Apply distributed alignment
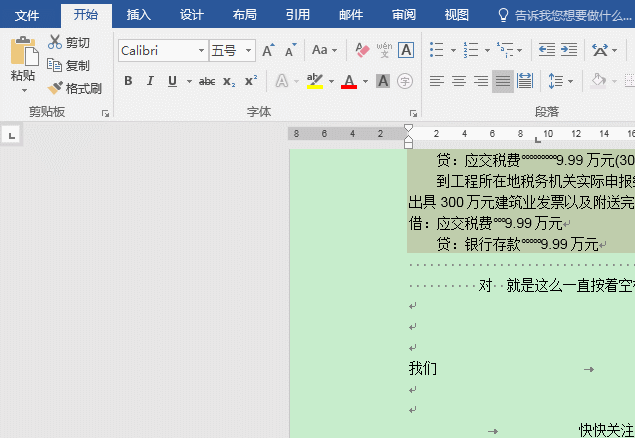Screen dimensions: 635x438 point(525,81)
